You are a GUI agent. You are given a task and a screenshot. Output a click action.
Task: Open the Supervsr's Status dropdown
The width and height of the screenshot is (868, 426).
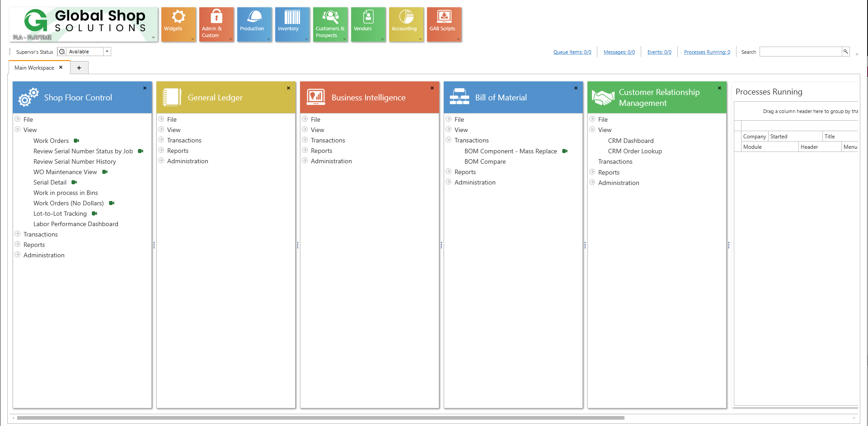coord(107,52)
